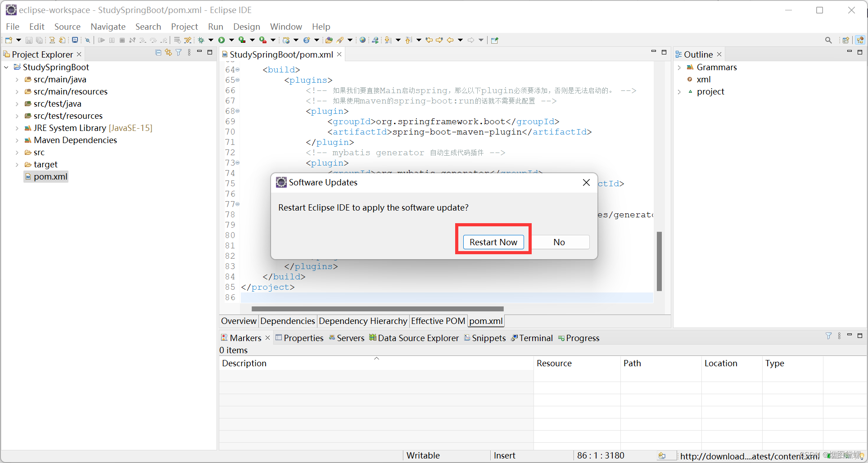
Task: Click the Java EE perspective icon
Action: pos(860,40)
